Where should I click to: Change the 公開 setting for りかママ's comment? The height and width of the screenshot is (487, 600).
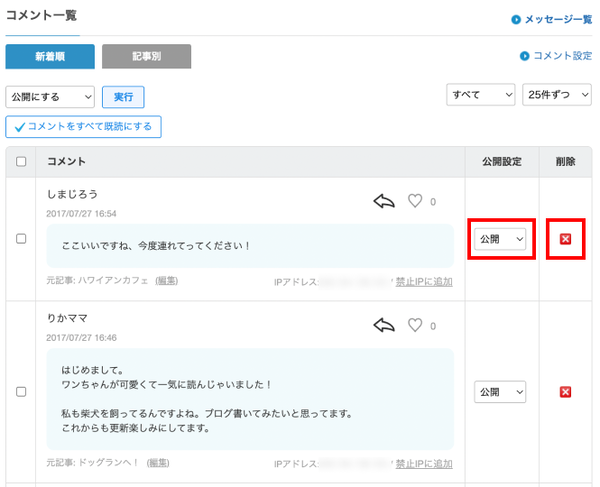[500, 392]
